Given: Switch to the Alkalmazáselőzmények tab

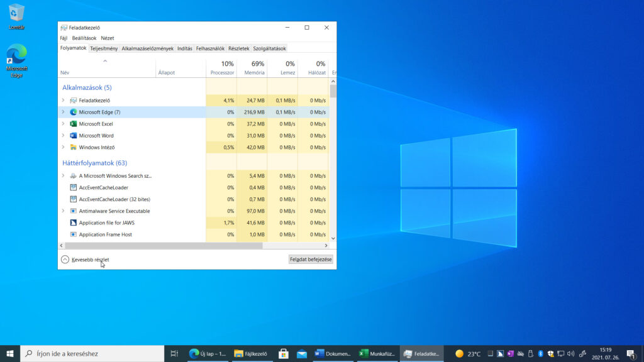Looking at the screenshot, I should [x=147, y=48].
